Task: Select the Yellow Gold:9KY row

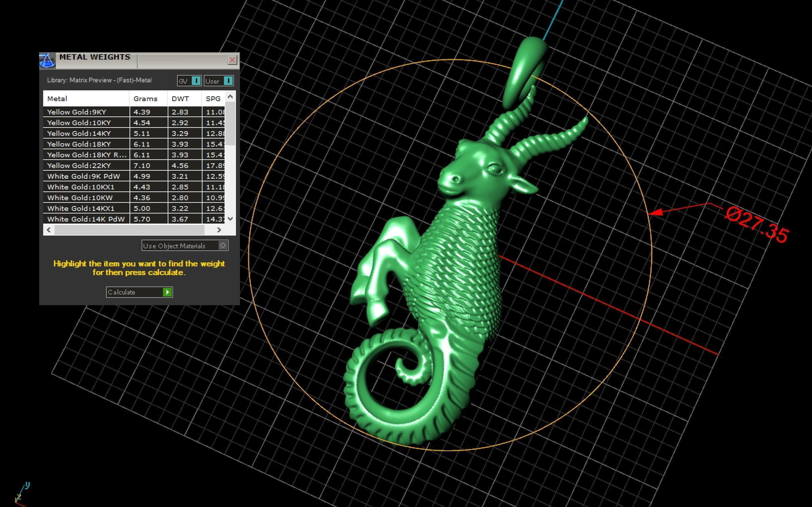Action: 134,112
